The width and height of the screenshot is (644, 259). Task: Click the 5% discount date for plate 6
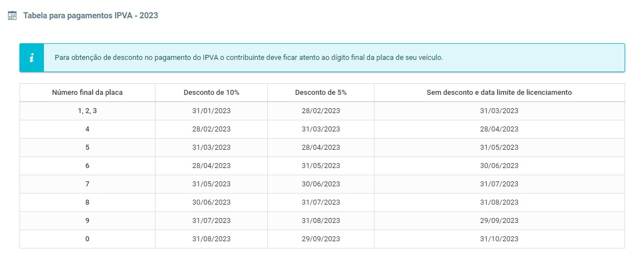(x=321, y=166)
